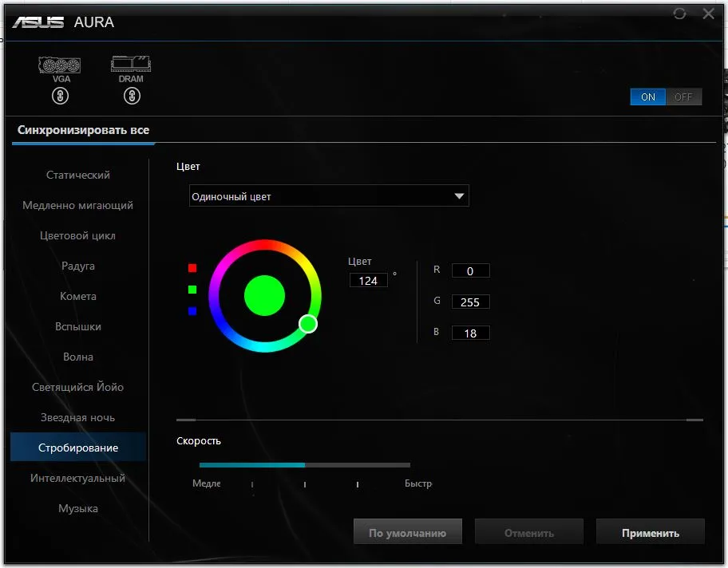The height and width of the screenshot is (568, 728).
Task: Select the Статический lighting mode
Action: coord(78,175)
